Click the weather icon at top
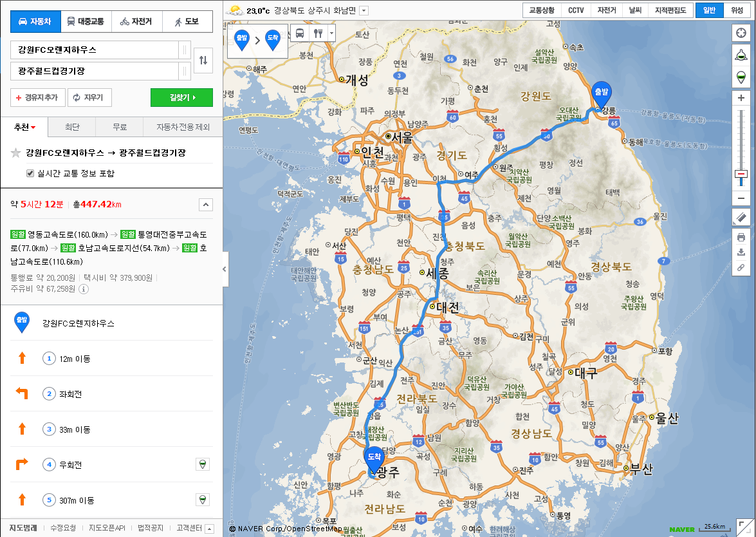Viewport: 756px width, 537px height. (235, 10)
